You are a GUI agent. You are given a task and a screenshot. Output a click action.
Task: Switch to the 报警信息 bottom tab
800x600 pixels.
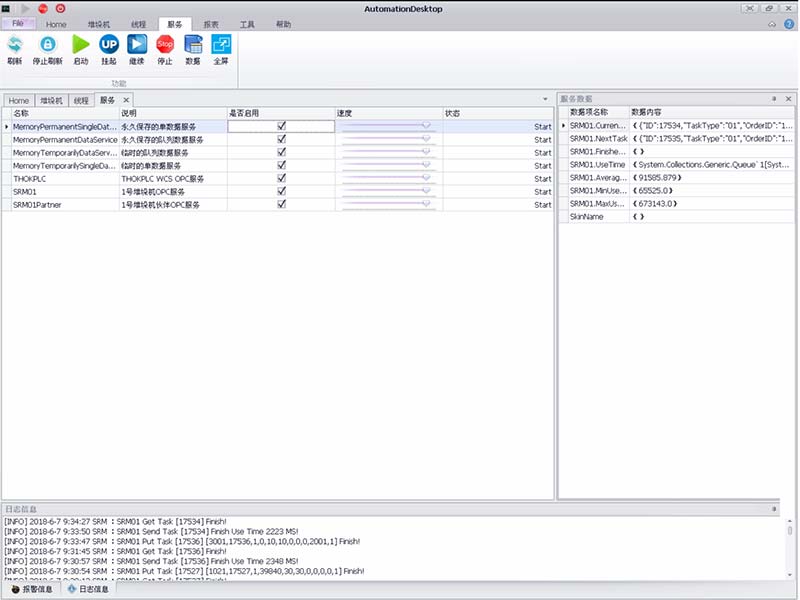(x=33, y=590)
